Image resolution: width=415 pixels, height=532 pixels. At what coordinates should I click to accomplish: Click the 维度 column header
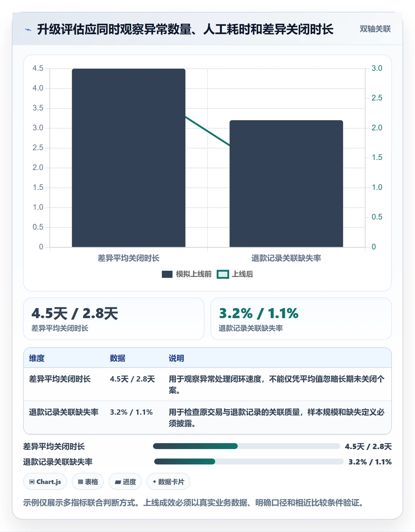[x=37, y=358]
